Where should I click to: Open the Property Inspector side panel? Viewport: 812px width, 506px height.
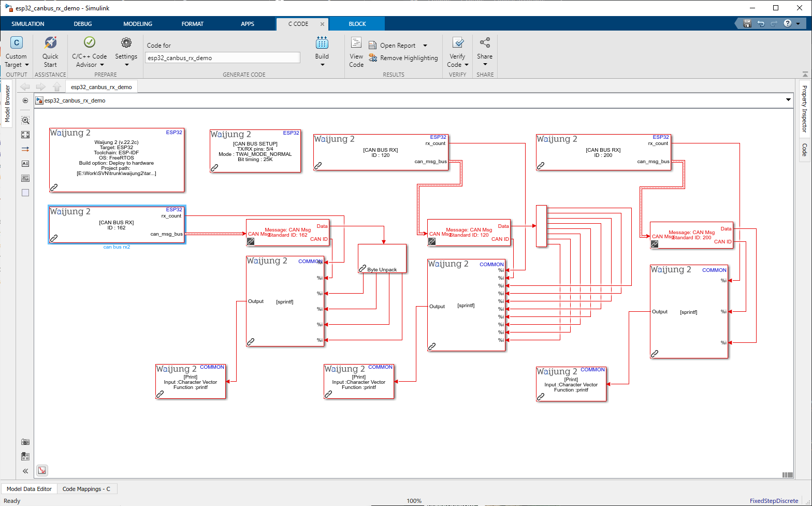(804, 108)
